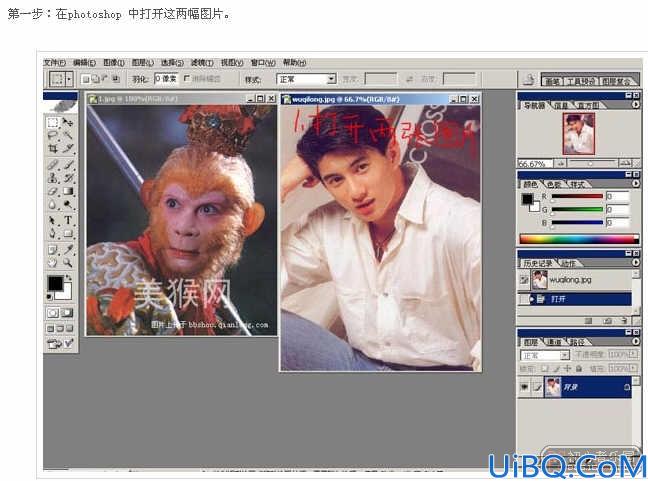Switch to full screen mode
The height and width of the screenshot is (481, 648).
pyautogui.click(x=69, y=329)
